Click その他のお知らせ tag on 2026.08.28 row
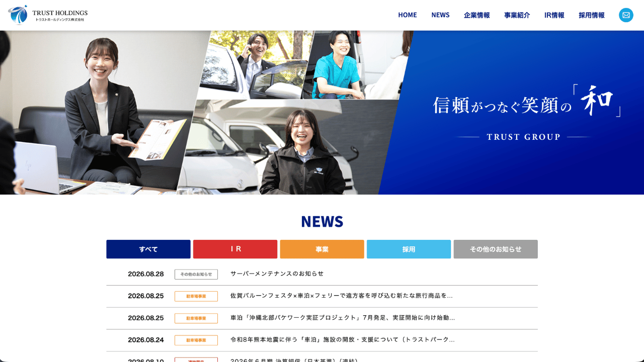 pyautogui.click(x=196, y=275)
